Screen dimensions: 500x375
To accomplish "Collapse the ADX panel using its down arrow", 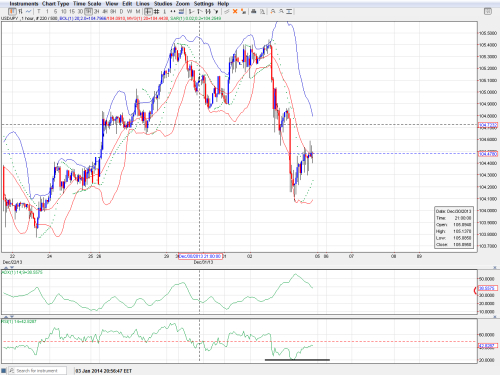I will pos(12,267).
